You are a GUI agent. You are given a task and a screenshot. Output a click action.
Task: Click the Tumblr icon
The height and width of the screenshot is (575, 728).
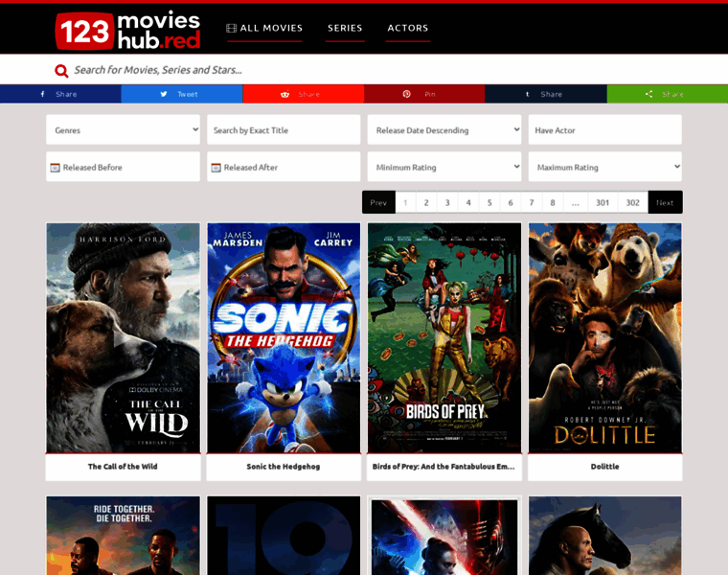point(527,94)
